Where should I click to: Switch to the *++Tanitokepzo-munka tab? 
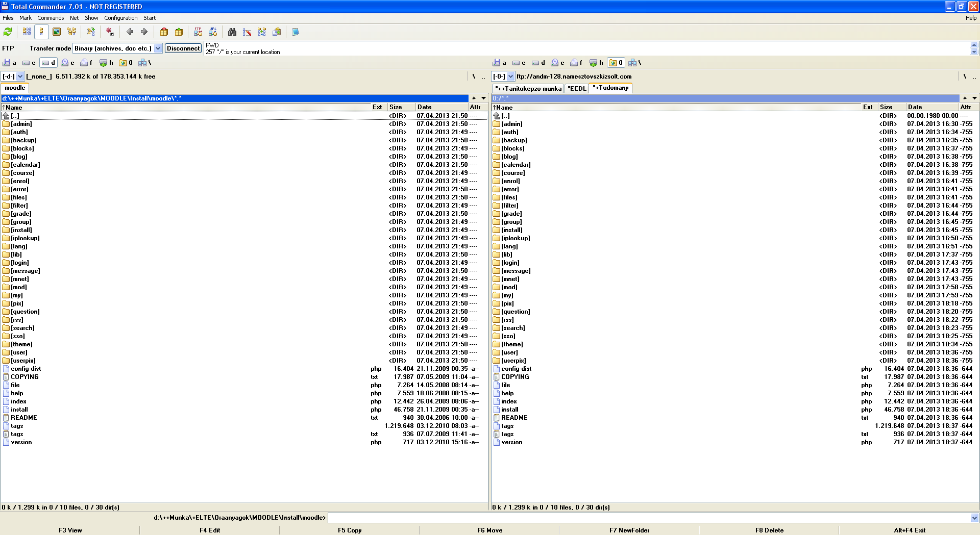pos(528,89)
